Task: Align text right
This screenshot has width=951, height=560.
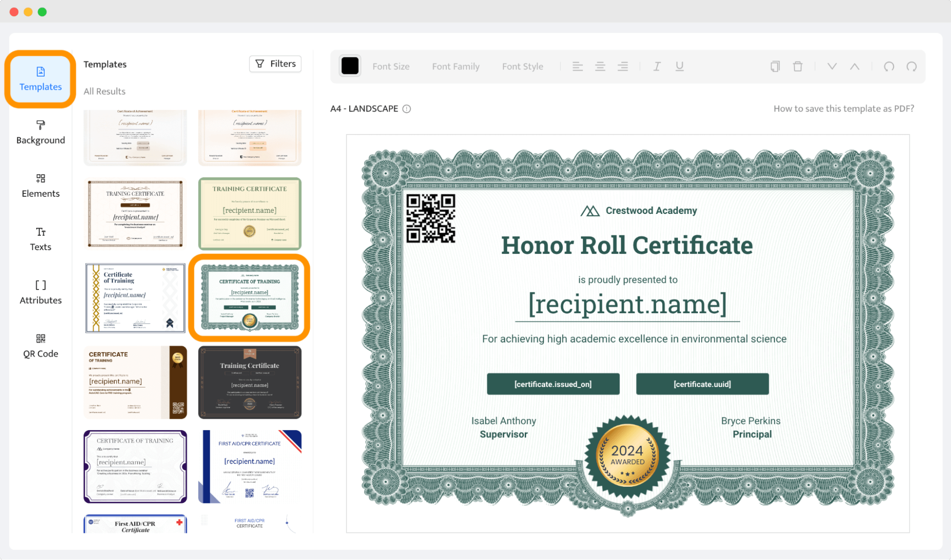Action: coord(623,67)
